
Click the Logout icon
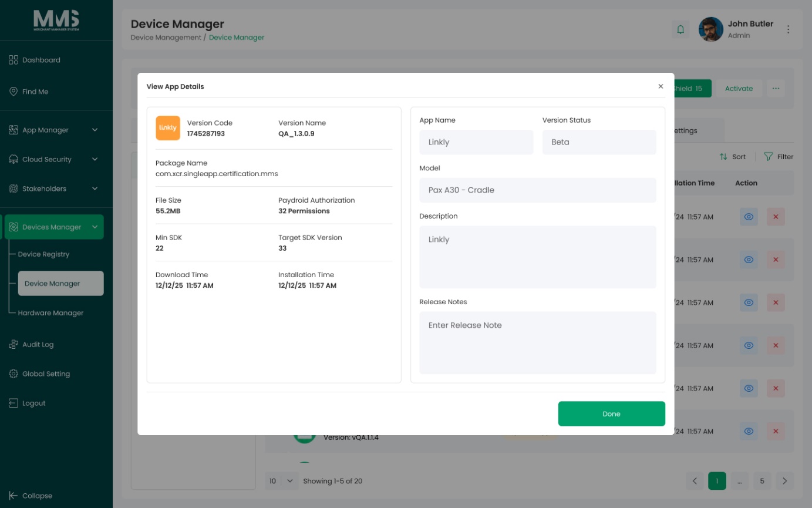[14, 403]
